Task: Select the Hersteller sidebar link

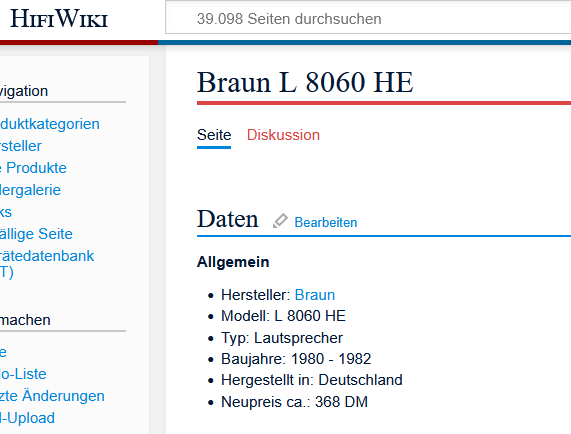Action: (x=21, y=146)
